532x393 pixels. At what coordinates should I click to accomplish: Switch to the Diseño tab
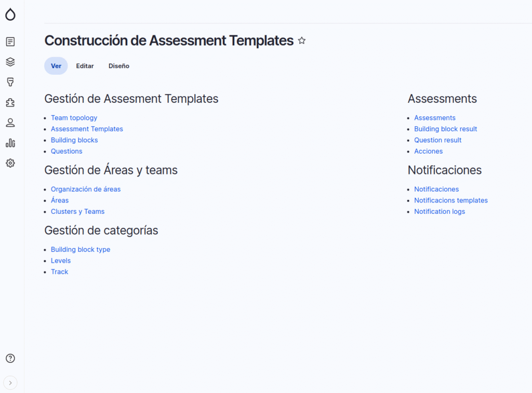tap(119, 66)
